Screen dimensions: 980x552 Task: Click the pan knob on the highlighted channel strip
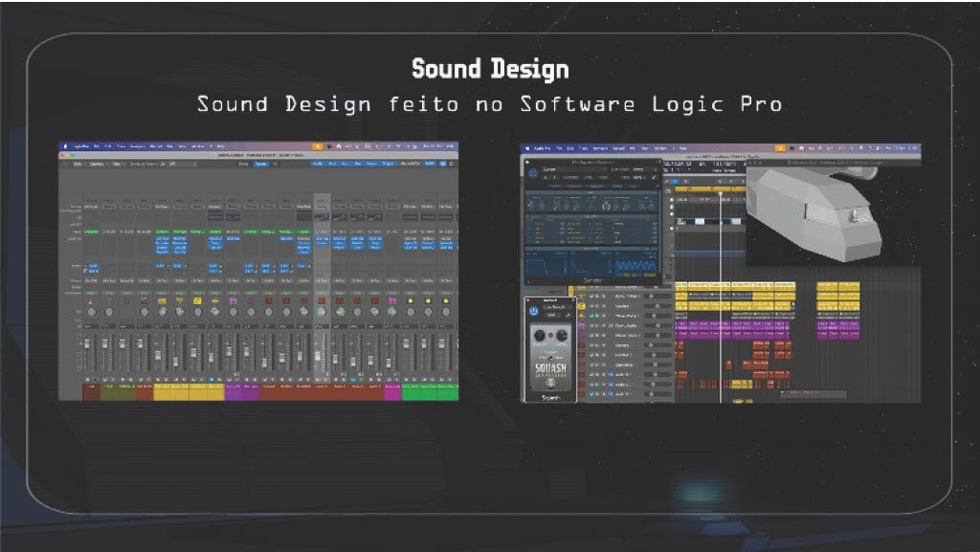[322, 312]
